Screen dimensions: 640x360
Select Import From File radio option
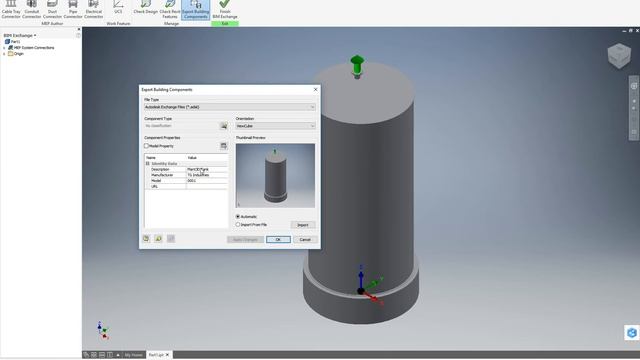tap(238, 224)
